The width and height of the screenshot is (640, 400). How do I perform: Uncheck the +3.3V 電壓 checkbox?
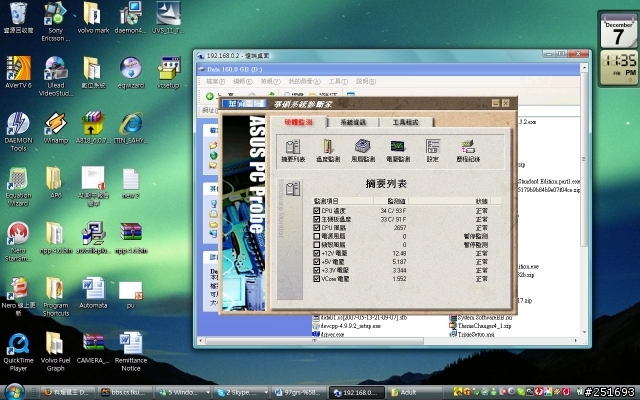(x=316, y=270)
